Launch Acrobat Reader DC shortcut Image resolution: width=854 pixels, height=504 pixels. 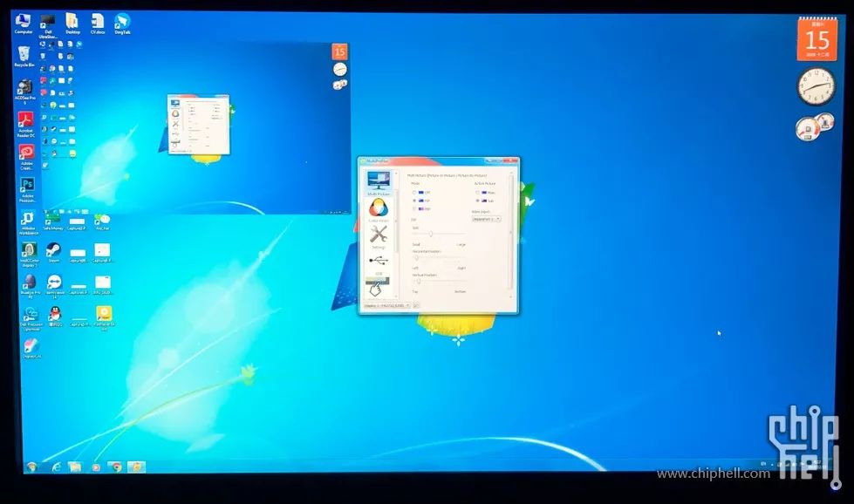pos(25,124)
